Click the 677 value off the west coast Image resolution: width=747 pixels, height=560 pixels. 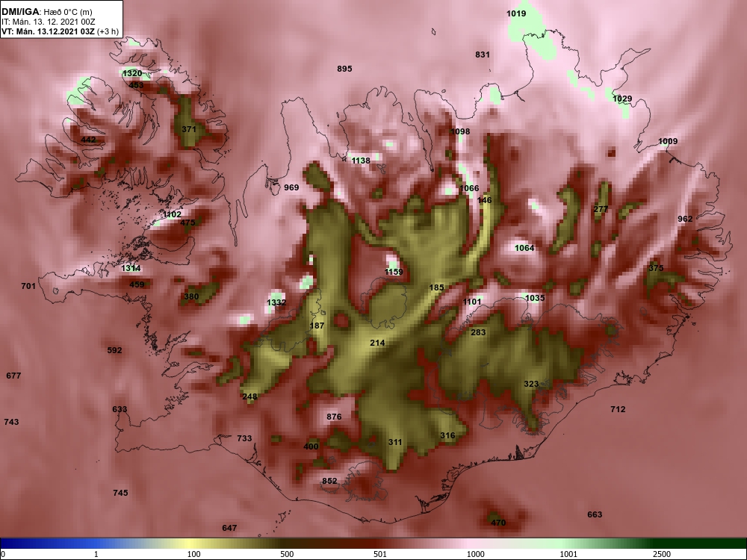(13, 376)
